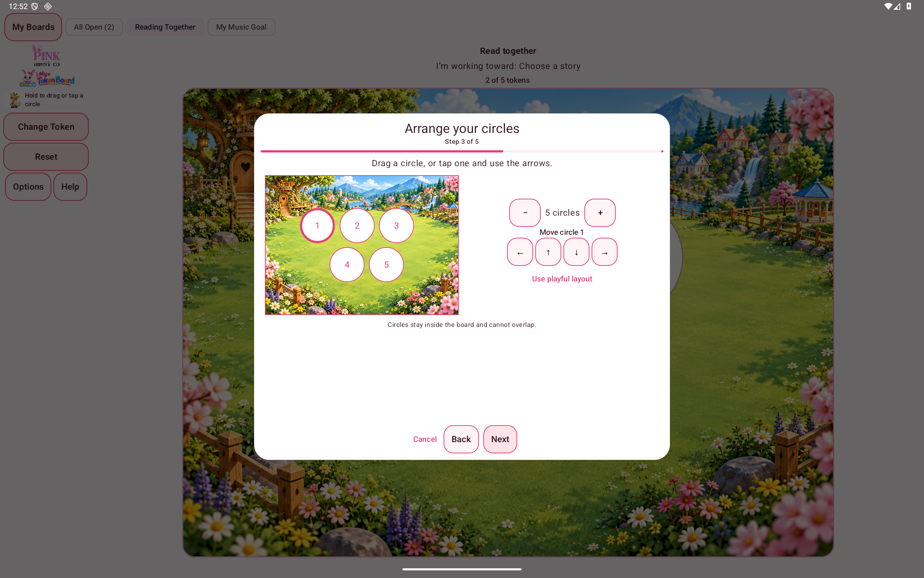Image resolution: width=924 pixels, height=578 pixels.
Task: Select circle 3 on the board preview
Action: click(396, 225)
